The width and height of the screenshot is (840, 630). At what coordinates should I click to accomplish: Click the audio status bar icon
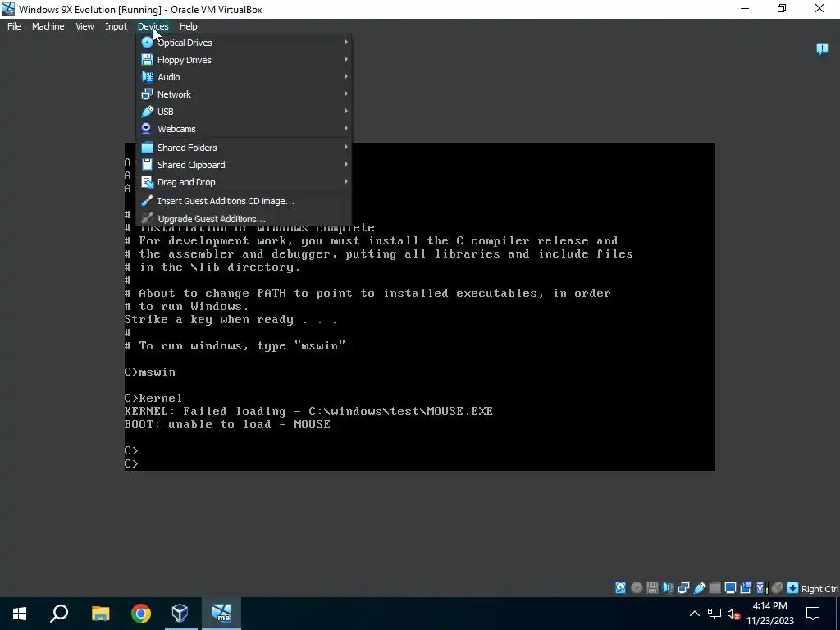pos(668,587)
